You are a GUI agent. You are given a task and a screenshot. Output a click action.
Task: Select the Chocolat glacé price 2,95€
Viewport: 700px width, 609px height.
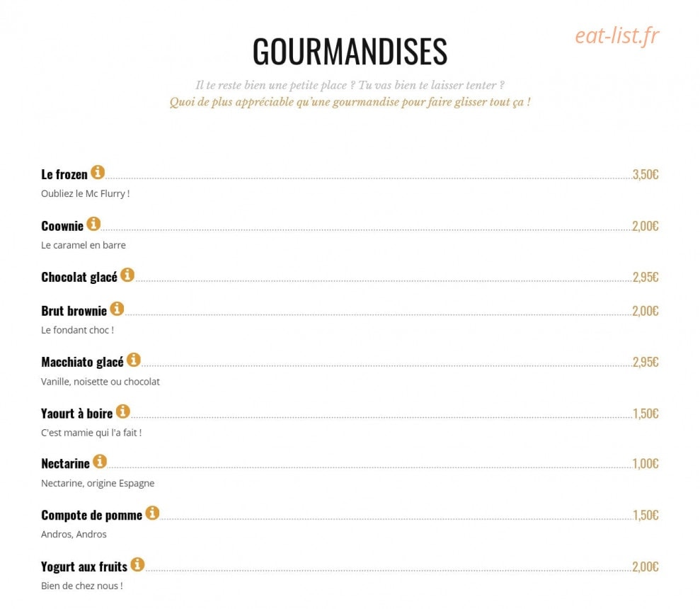[x=646, y=277]
